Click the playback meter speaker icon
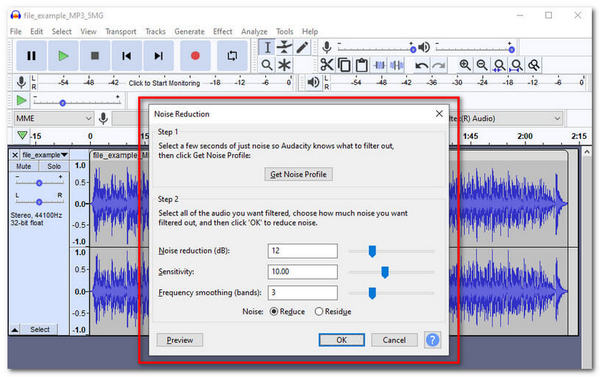 313,82
